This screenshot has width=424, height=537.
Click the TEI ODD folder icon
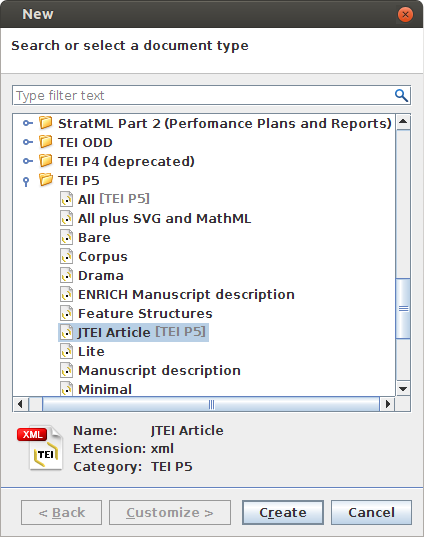pyautogui.click(x=46, y=141)
